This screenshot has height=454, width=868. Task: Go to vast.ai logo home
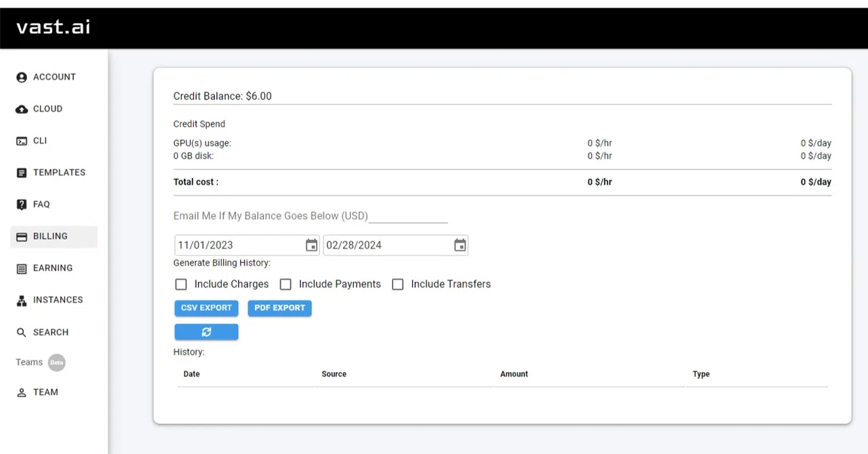(x=53, y=27)
